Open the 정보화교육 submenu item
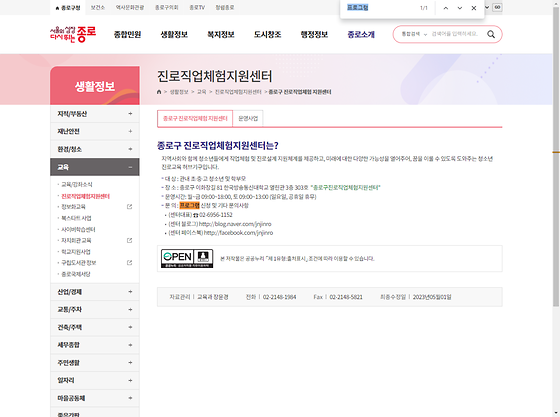The width and height of the screenshot is (560, 417). 73,207
